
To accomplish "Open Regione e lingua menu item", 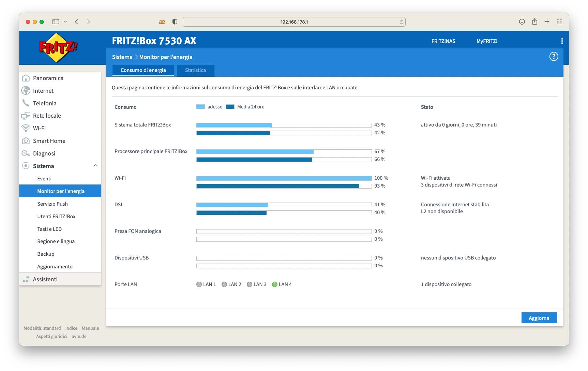I will pos(56,241).
